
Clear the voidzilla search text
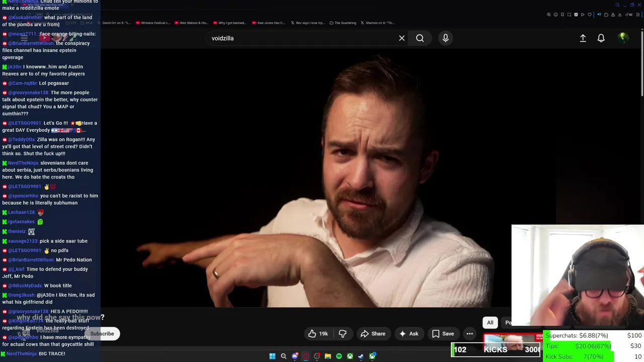[401, 38]
